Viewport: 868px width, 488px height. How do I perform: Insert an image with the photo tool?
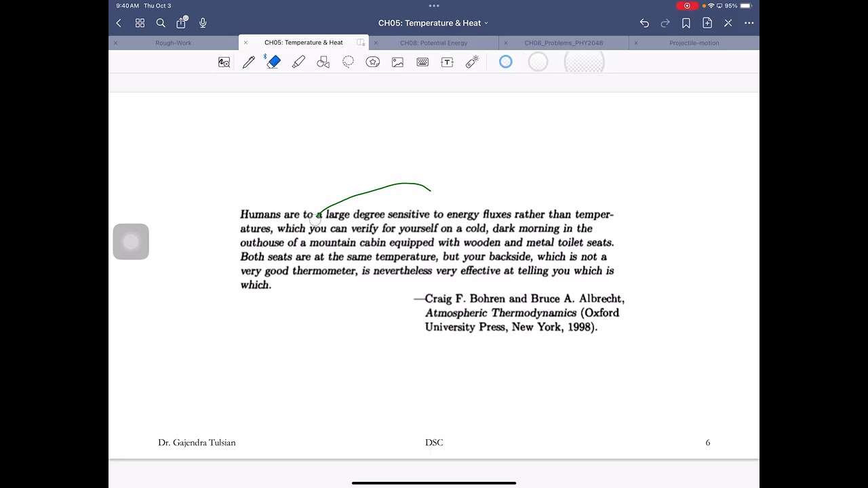click(x=397, y=62)
